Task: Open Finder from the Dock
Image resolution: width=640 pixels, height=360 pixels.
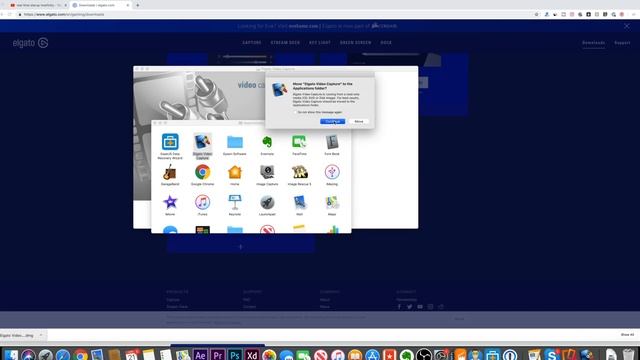Action: (11, 355)
